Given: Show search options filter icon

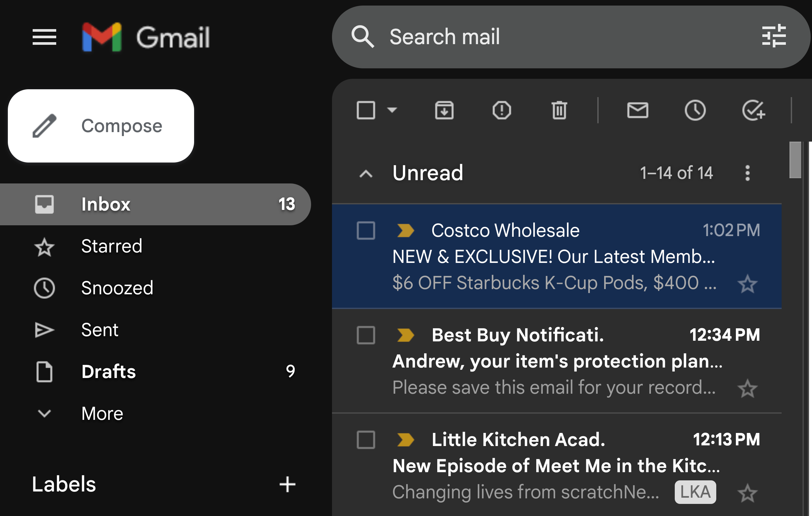Looking at the screenshot, I should (x=774, y=36).
